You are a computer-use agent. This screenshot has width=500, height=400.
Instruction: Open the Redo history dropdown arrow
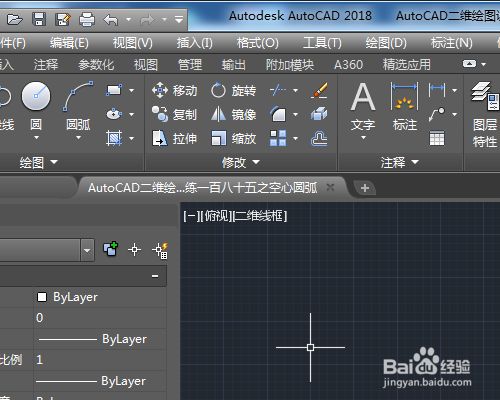click(164, 20)
